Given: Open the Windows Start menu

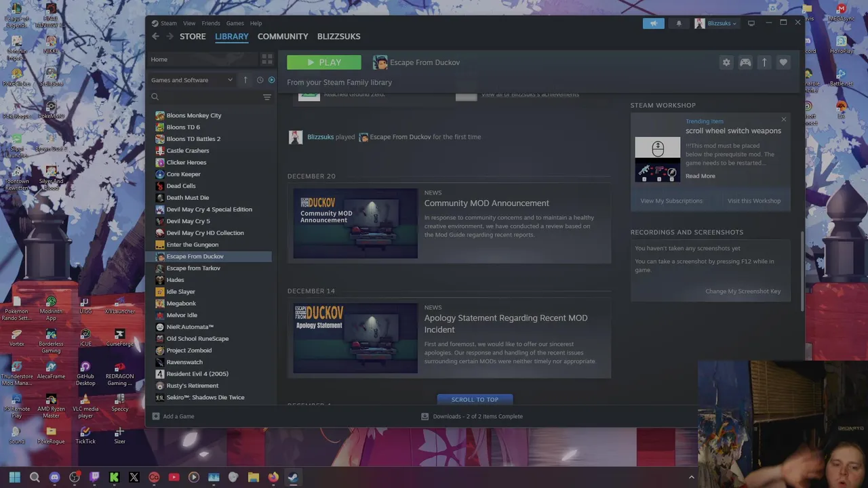Looking at the screenshot, I should coord(15,477).
